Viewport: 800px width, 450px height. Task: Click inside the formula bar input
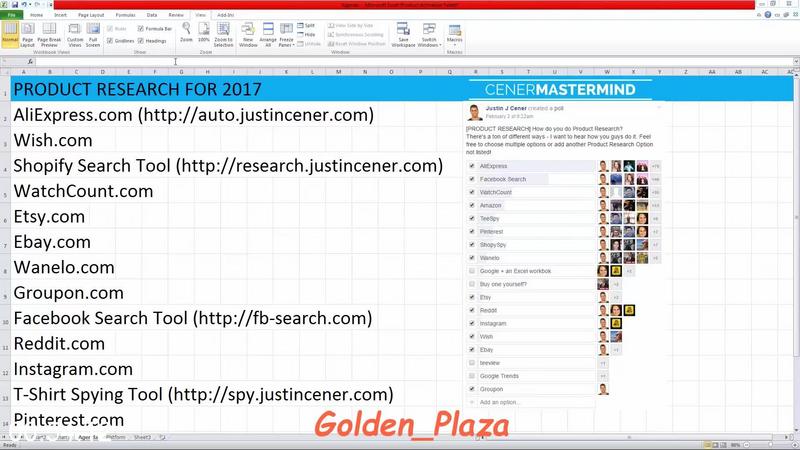(413, 62)
